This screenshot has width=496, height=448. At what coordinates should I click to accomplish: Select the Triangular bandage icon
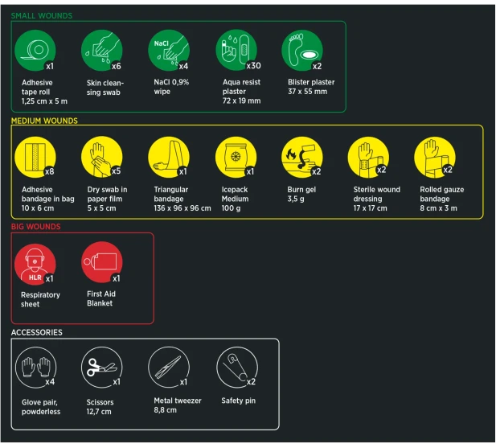pos(169,157)
